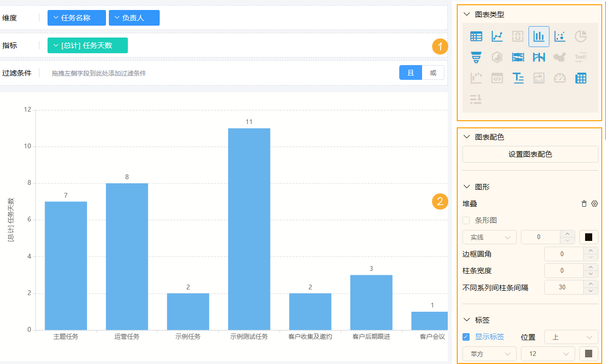The height and width of the screenshot is (364, 606).
Task: Check the 条形图 checkbox
Action: point(466,220)
